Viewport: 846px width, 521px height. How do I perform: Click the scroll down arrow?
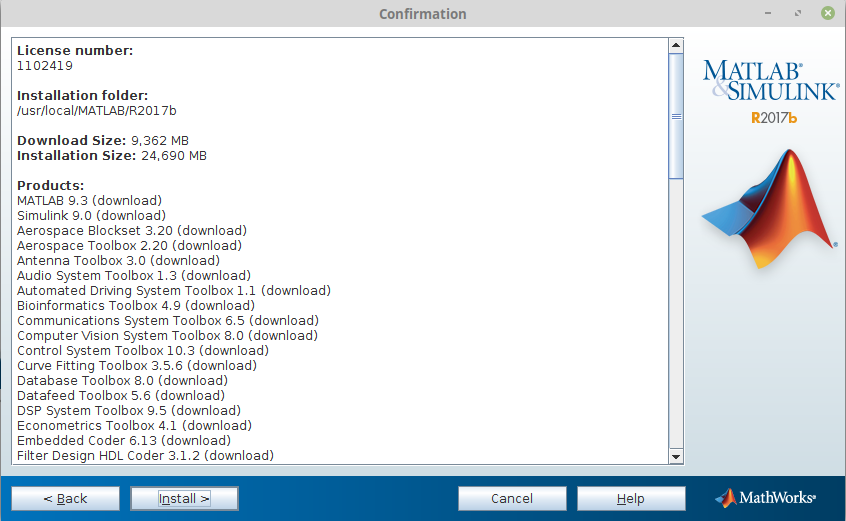(x=676, y=456)
